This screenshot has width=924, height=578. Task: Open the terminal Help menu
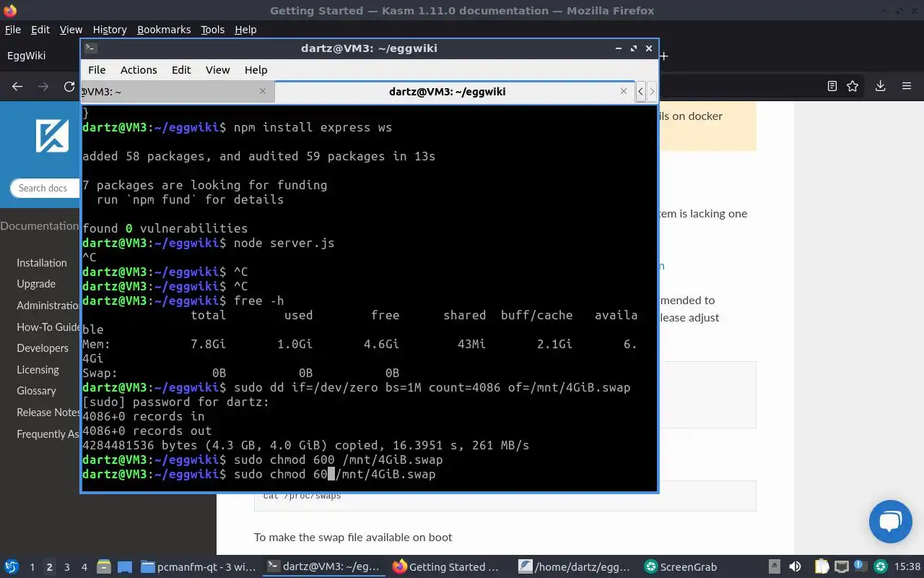[x=256, y=70]
